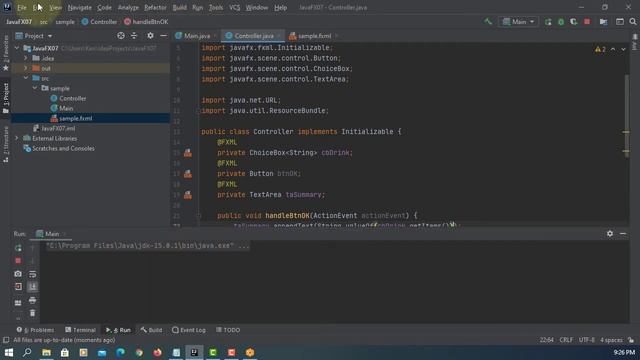640x360 pixels.
Task: Open the Main run configuration dropdown
Action: click(518, 22)
